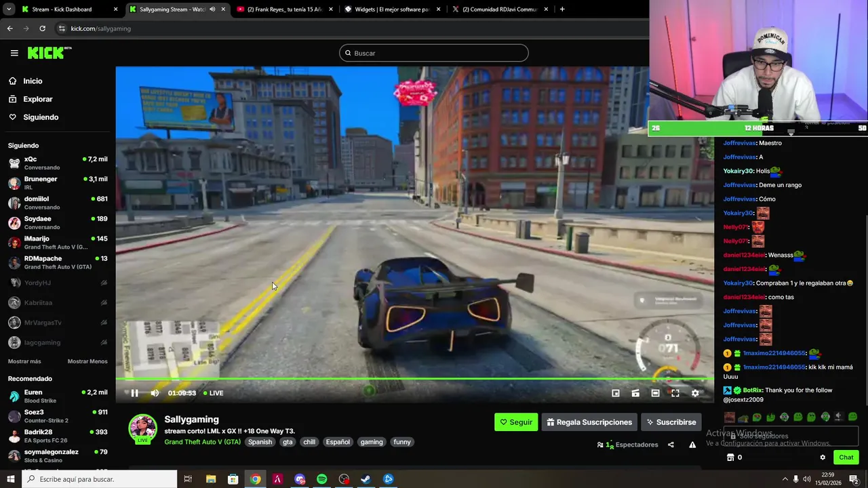Image resolution: width=868 pixels, height=488 pixels.
Task: Seek on the green video progress bar
Action: (414, 379)
